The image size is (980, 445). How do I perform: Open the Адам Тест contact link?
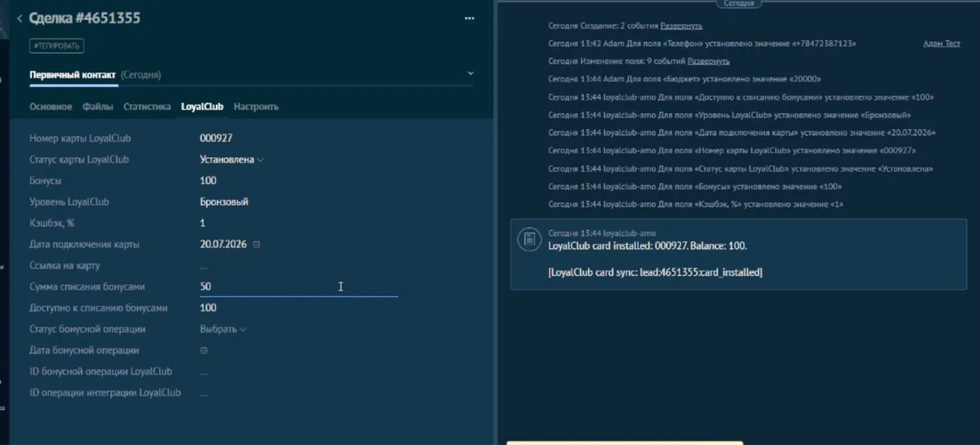coord(942,43)
